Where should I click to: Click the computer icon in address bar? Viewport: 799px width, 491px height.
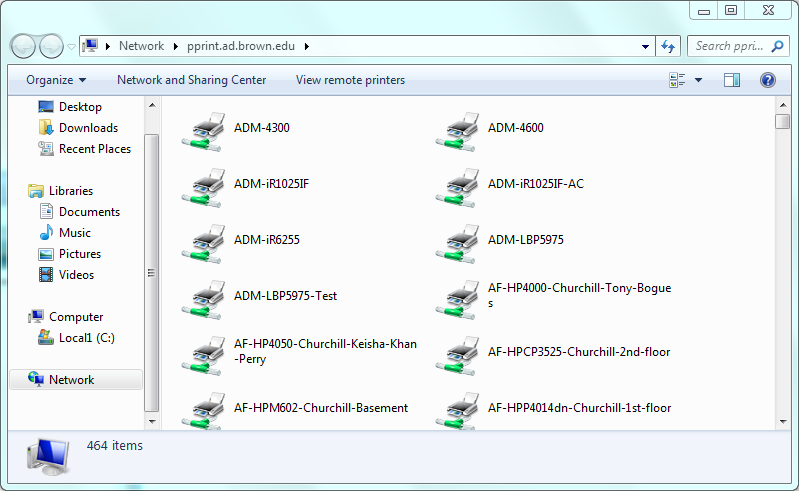(90, 46)
